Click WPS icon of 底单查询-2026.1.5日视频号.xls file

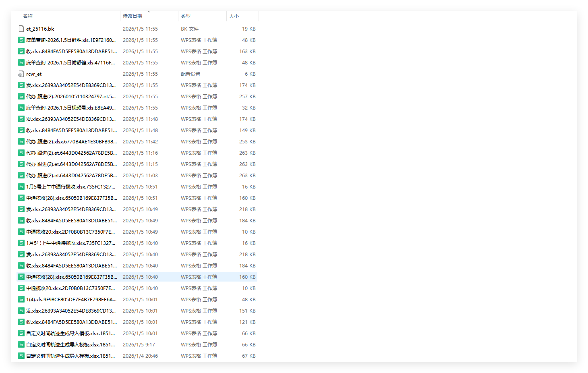point(21,108)
